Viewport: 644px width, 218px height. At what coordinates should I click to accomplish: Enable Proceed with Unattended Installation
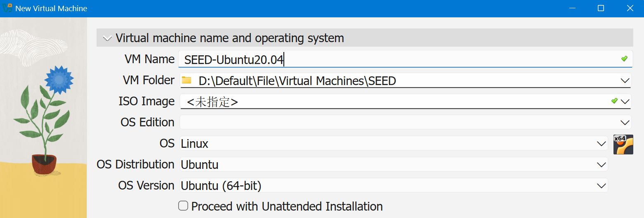(x=183, y=206)
